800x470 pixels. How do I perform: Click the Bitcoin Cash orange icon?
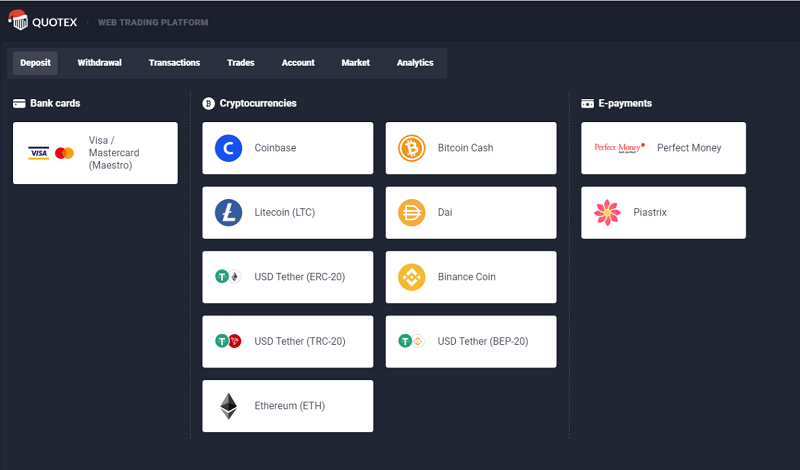pos(412,148)
